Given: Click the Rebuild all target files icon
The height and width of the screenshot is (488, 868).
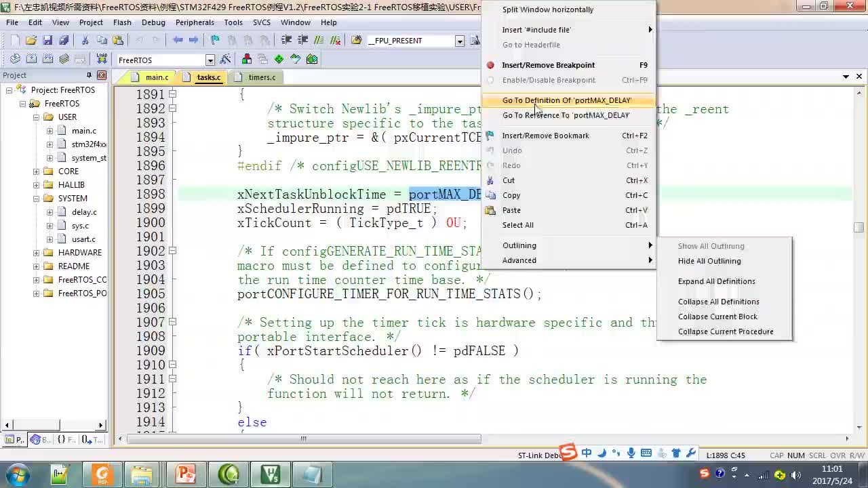Looking at the screenshot, I should point(47,59).
